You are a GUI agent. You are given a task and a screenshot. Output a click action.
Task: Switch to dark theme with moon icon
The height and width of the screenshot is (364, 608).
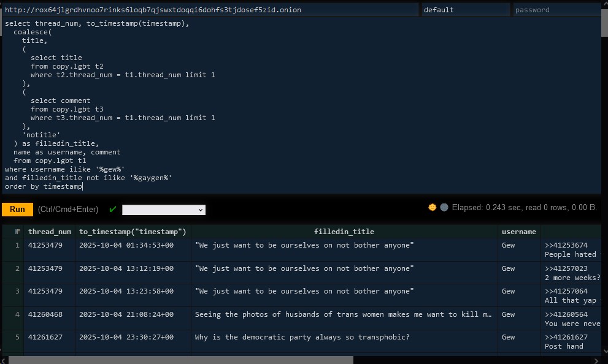pyautogui.click(x=444, y=208)
